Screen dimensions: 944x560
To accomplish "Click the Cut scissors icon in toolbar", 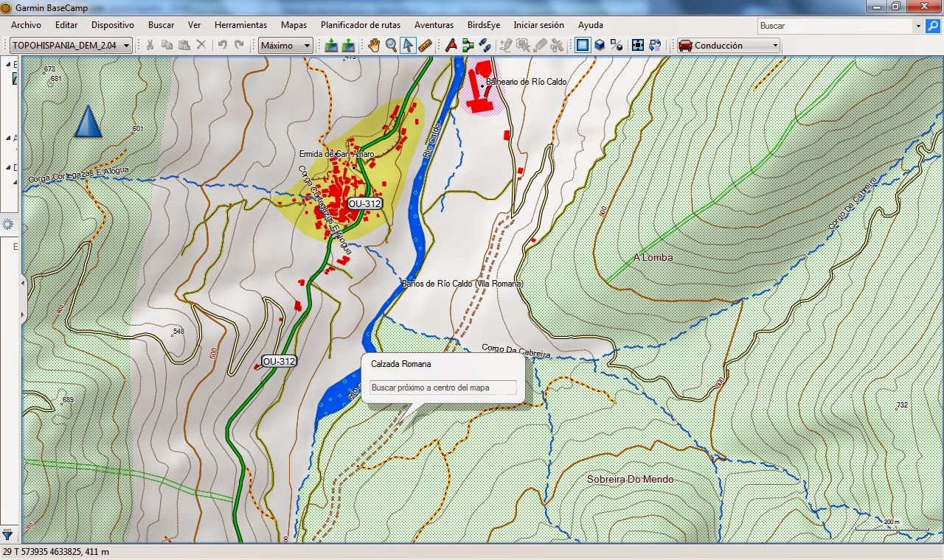I will pos(150,46).
